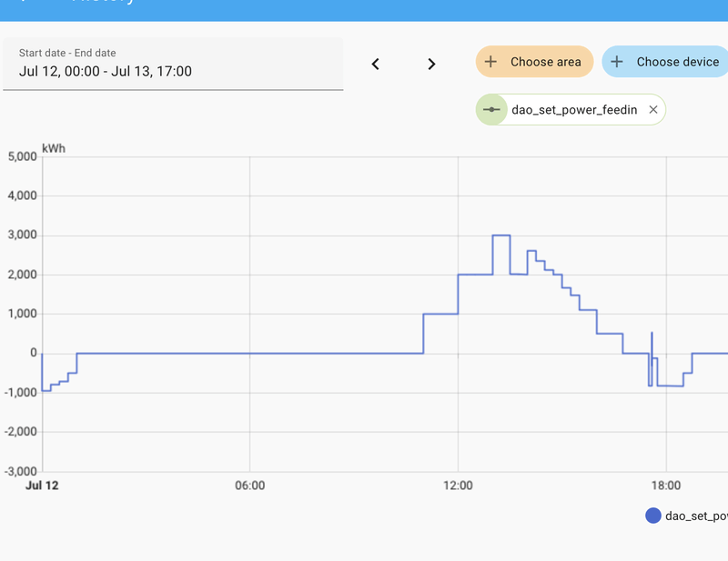728x561 pixels.
Task: Open the Start date - End date picker
Action: point(173,64)
